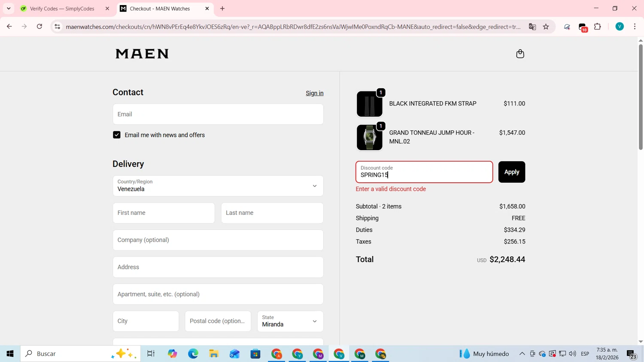Open File Explorer from the taskbar
Viewport: 644px width, 362px height.
(x=214, y=354)
